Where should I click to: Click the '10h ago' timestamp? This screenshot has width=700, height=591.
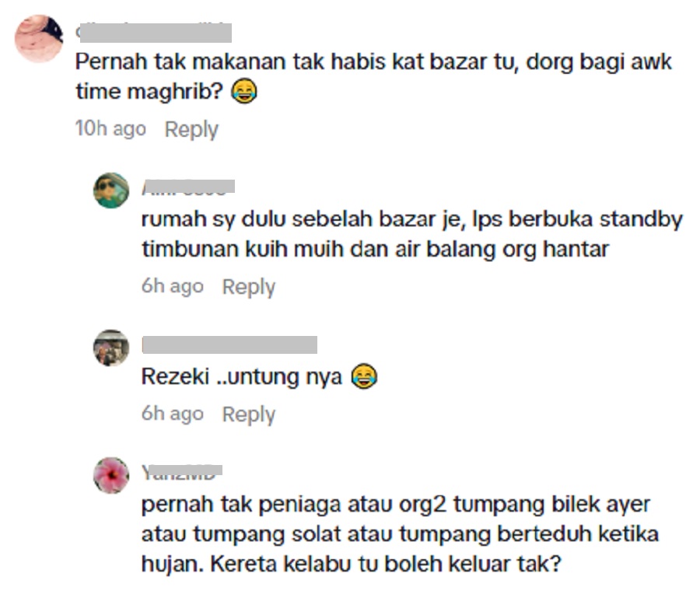(x=110, y=129)
